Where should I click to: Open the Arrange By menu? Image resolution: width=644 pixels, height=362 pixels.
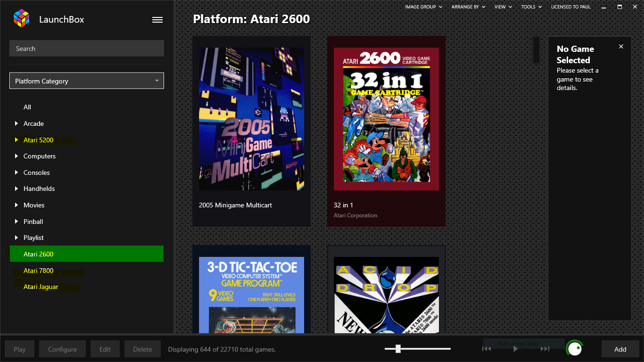pyautogui.click(x=468, y=7)
